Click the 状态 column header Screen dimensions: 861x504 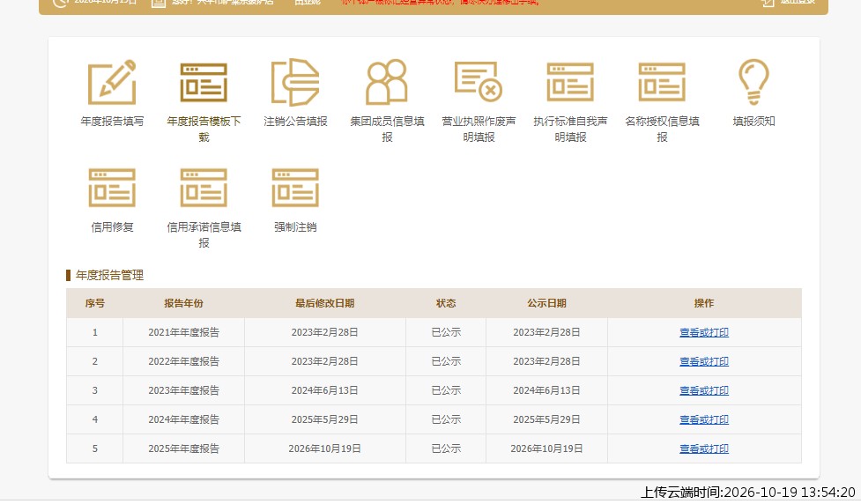click(x=446, y=303)
